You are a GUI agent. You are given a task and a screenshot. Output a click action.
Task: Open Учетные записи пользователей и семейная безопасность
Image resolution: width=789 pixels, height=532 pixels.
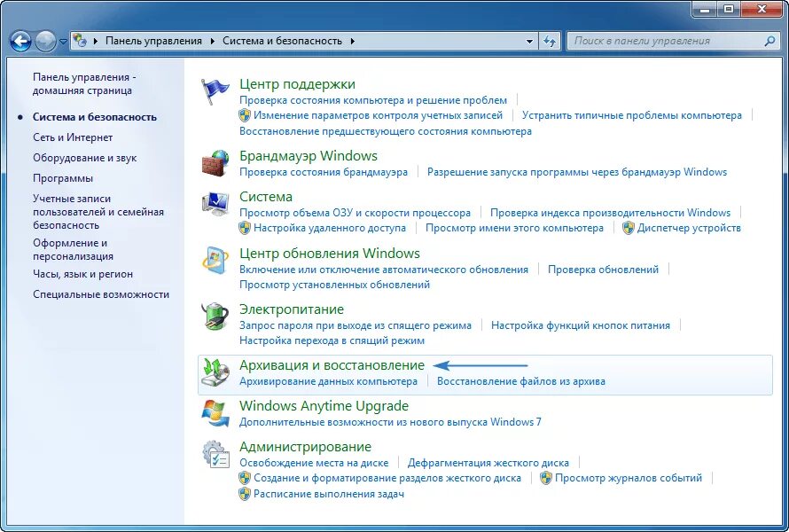(x=98, y=212)
